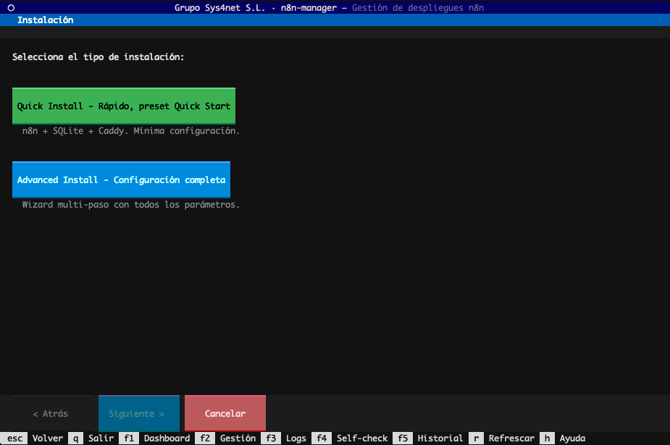The height and width of the screenshot is (445, 670).
Task: Open Gestión via f2 footer key
Action: coord(227,438)
